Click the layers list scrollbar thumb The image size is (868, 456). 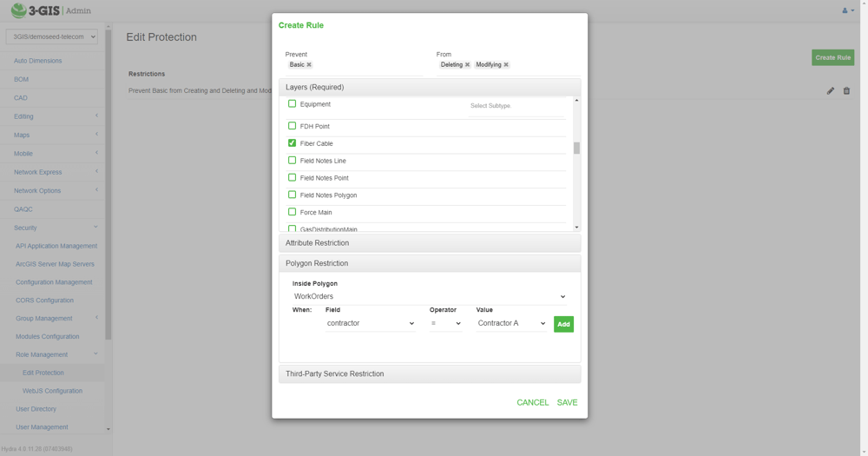[x=576, y=148]
